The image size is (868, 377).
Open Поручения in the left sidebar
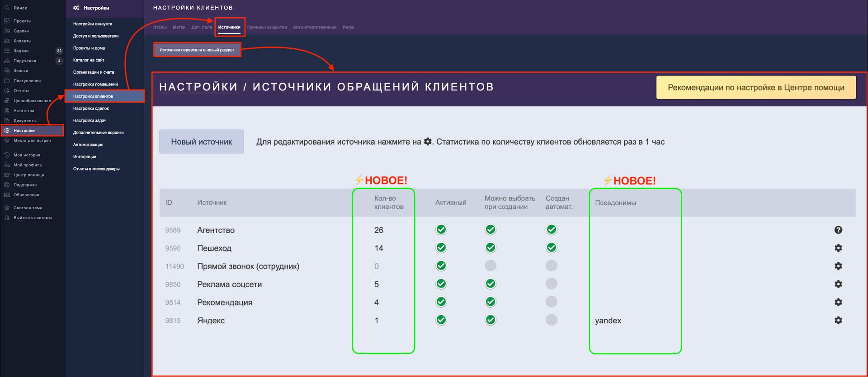coord(24,61)
